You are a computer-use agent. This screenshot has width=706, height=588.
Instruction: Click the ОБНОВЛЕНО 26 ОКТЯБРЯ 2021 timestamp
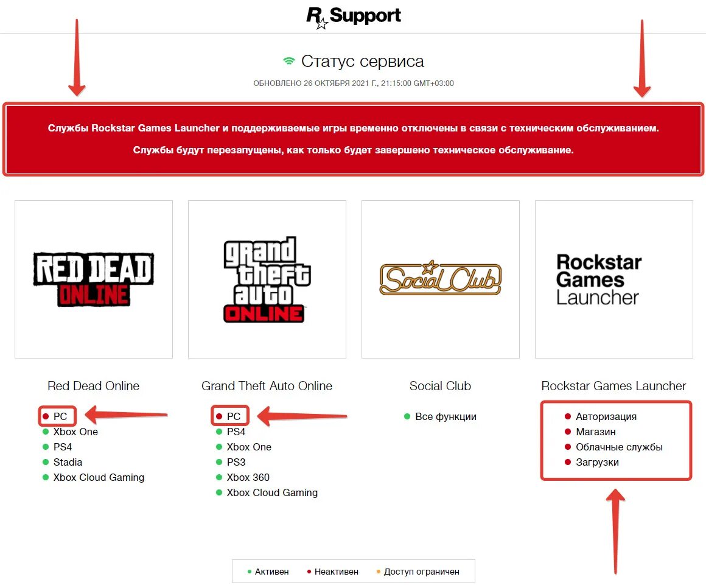(354, 83)
